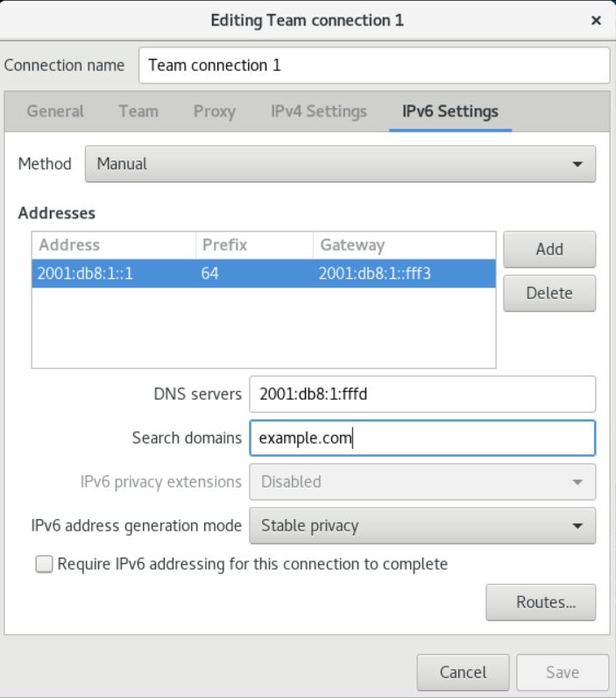Close the Editing Team connection 1 dialog
Screen dimensions: 616x698
click(x=596, y=20)
